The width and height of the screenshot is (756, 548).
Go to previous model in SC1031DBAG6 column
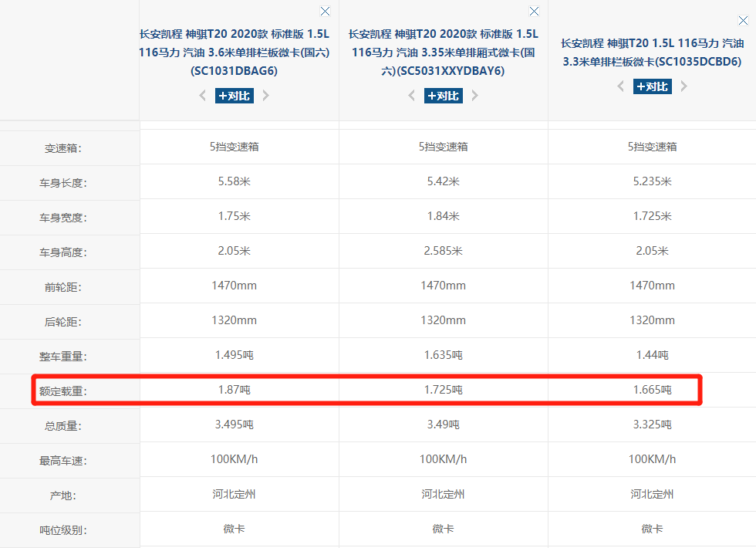(x=202, y=96)
